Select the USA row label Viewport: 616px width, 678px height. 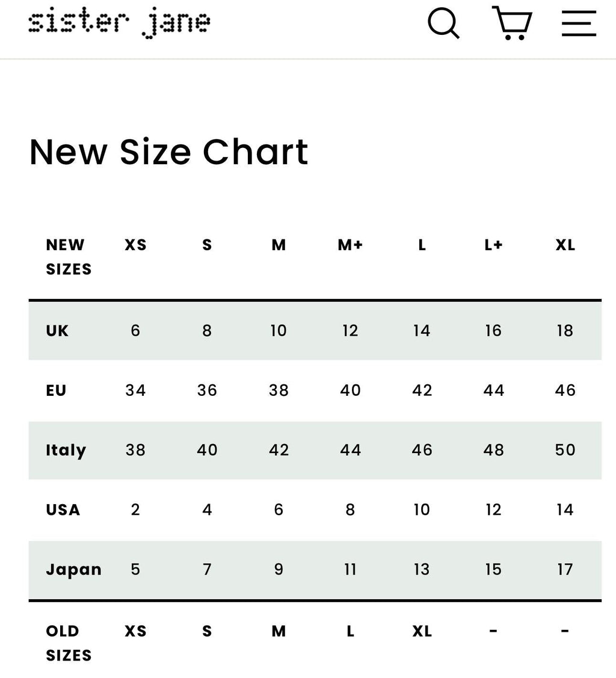pyautogui.click(x=63, y=510)
